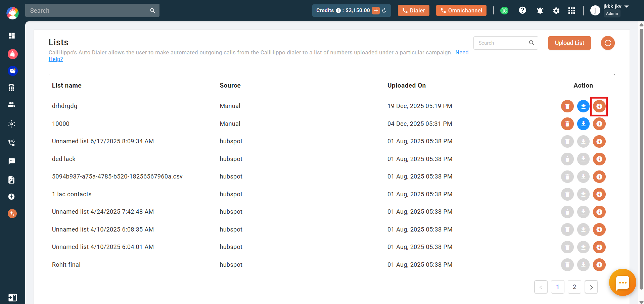Screen dimensions: 644x304
Task: Delete the 10000 list
Action: tap(567, 124)
